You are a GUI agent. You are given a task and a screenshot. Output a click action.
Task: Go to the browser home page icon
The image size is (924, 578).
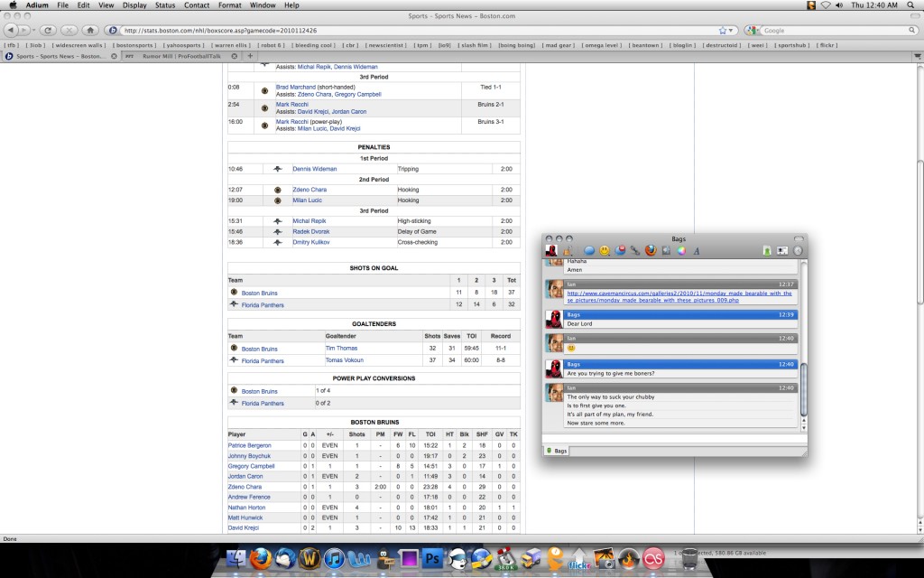90,30
